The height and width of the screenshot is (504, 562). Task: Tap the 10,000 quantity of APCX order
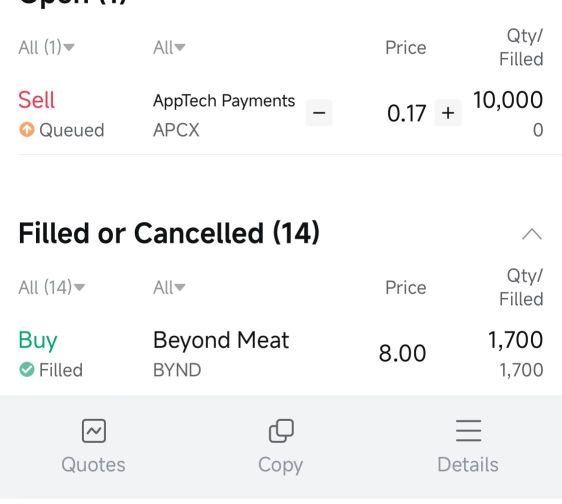pyautogui.click(x=508, y=100)
